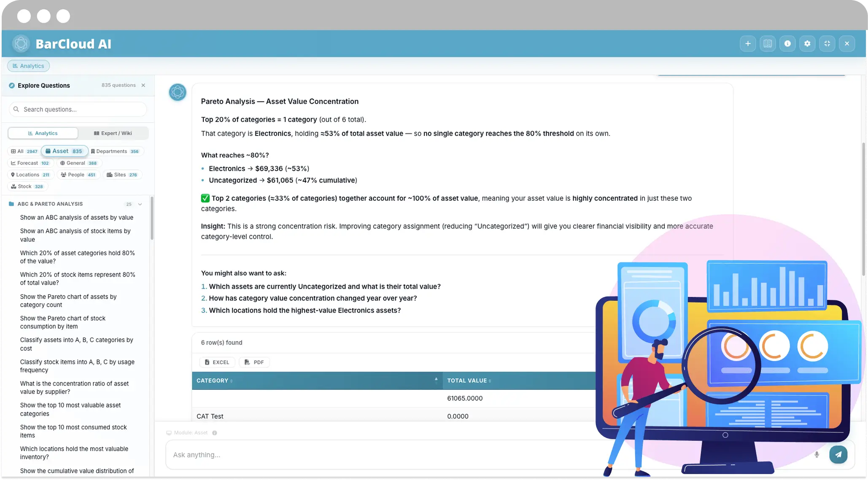The image size is (868, 480).
Task: Select the General 388 filter chip
Action: pyautogui.click(x=78, y=163)
